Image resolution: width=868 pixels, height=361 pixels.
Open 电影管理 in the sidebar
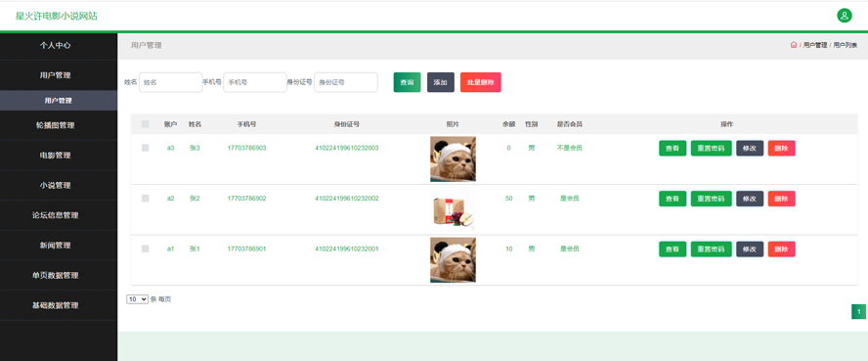pyautogui.click(x=56, y=156)
